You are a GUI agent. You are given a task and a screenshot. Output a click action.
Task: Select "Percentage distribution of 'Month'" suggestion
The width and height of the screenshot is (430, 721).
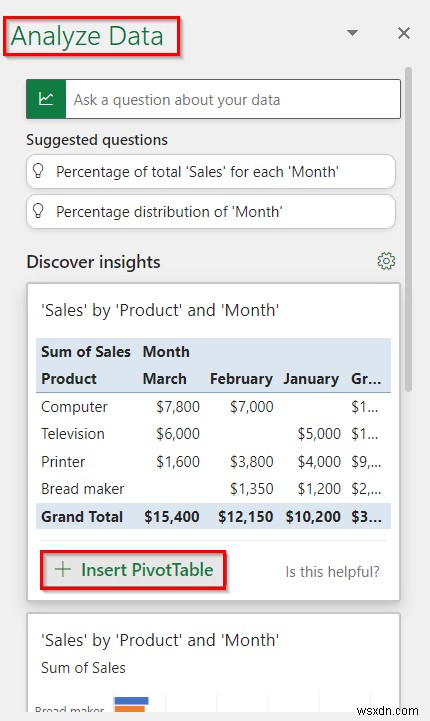click(x=211, y=211)
